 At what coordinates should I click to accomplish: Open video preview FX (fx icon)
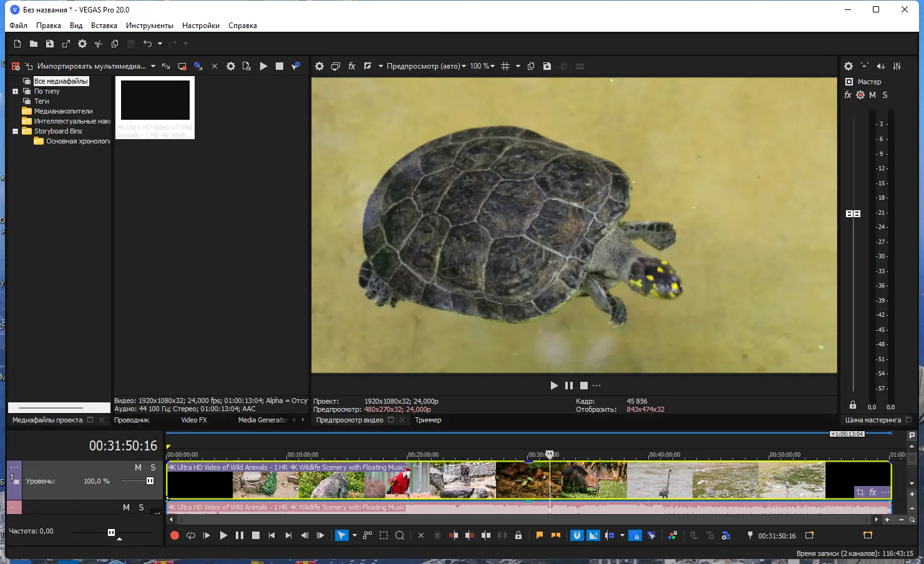tap(352, 66)
